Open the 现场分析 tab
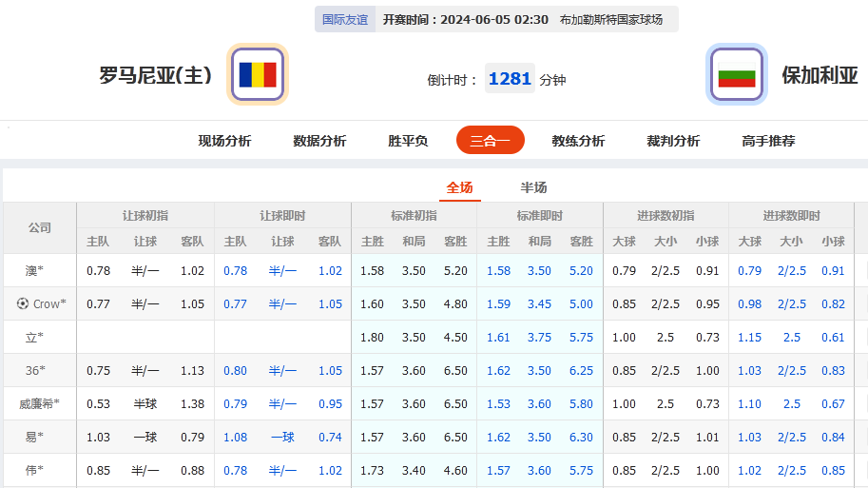This screenshot has width=868, height=488. tap(224, 141)
